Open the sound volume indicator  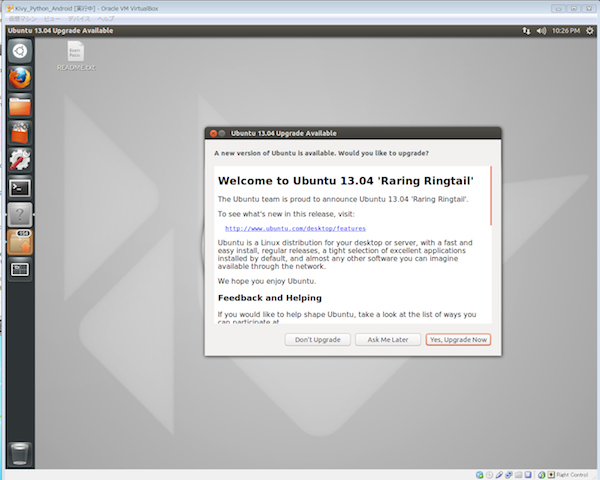pos(541,31)
